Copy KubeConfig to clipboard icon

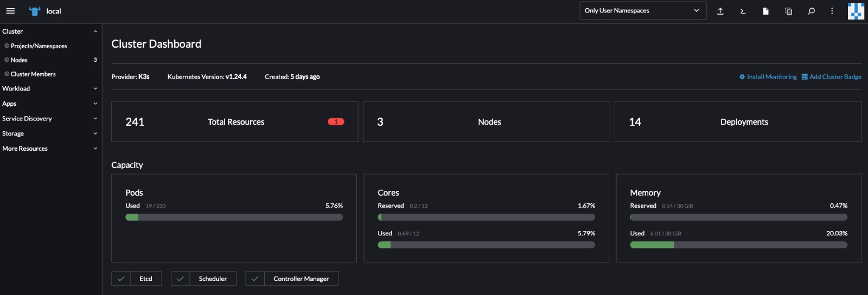(788, 11)
